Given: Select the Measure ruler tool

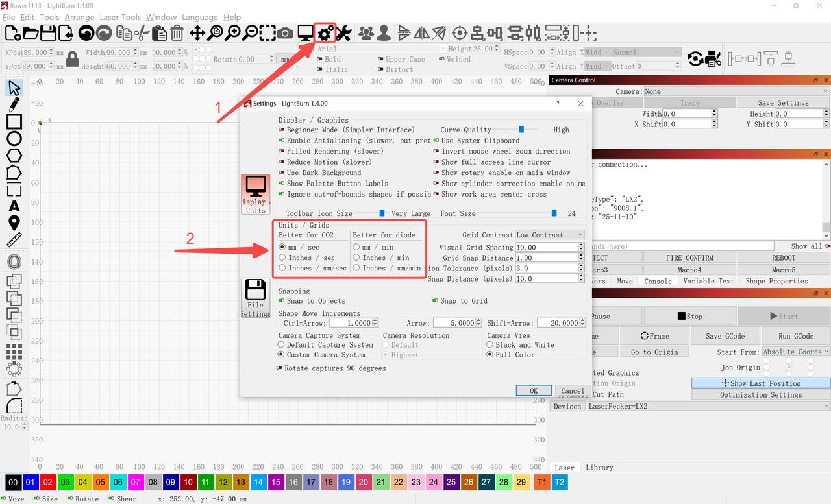Looking at the screenshot, I should [14, 240].
